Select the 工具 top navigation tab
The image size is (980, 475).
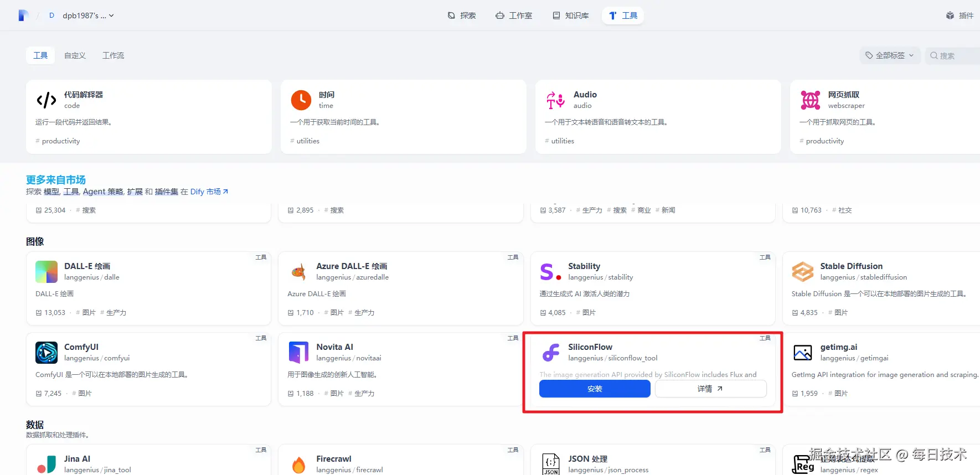(623, 16)
